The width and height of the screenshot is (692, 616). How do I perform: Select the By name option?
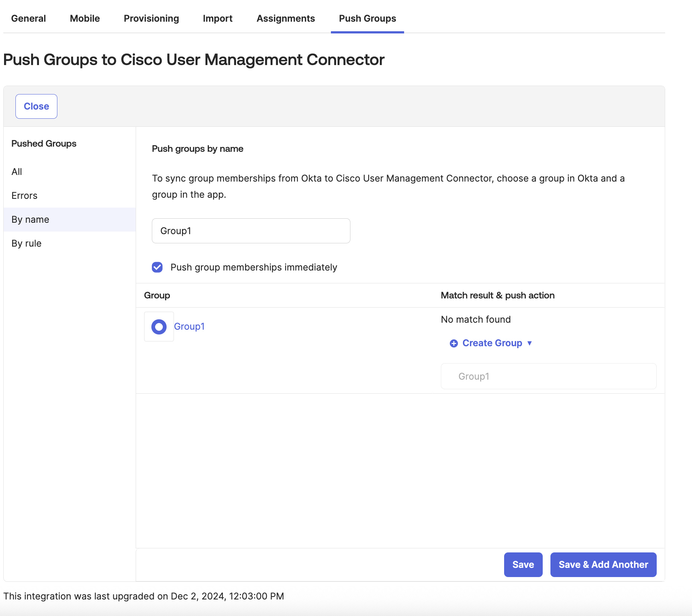pyautogui.click(x=70, y=219)
